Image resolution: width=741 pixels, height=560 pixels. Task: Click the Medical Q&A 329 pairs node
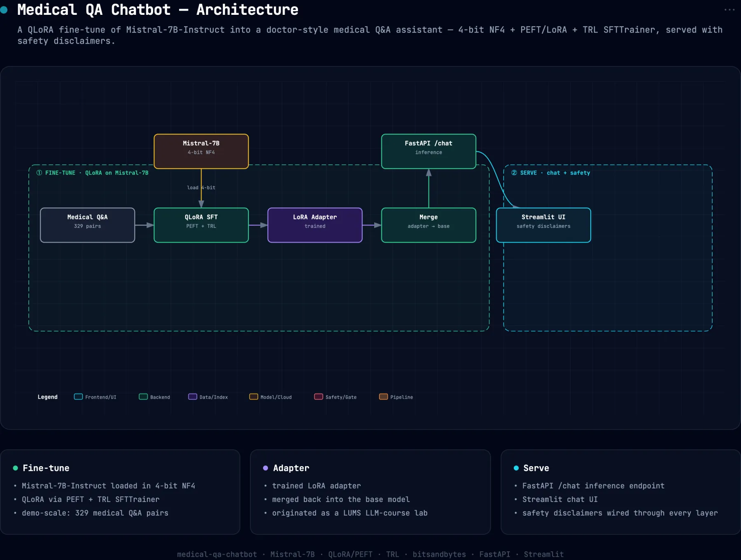(x=87, y=225)
